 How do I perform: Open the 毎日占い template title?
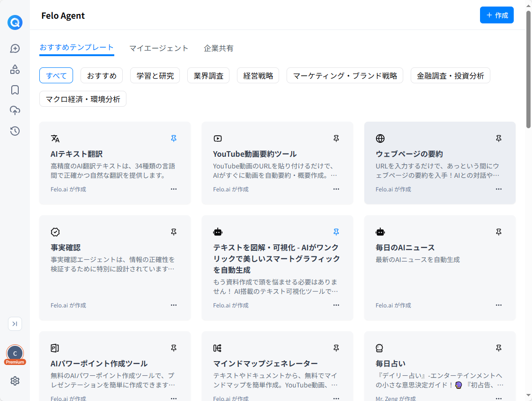[391, 364]
